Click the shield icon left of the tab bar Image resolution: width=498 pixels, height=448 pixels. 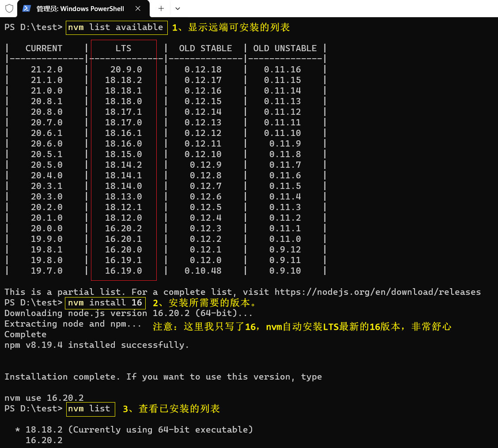(x=8, y=8)
